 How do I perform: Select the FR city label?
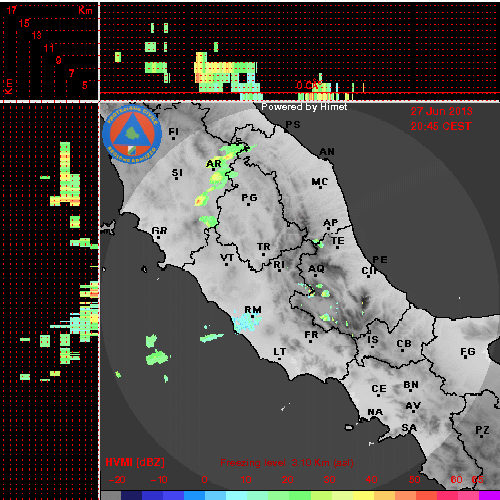pos(311,334)
